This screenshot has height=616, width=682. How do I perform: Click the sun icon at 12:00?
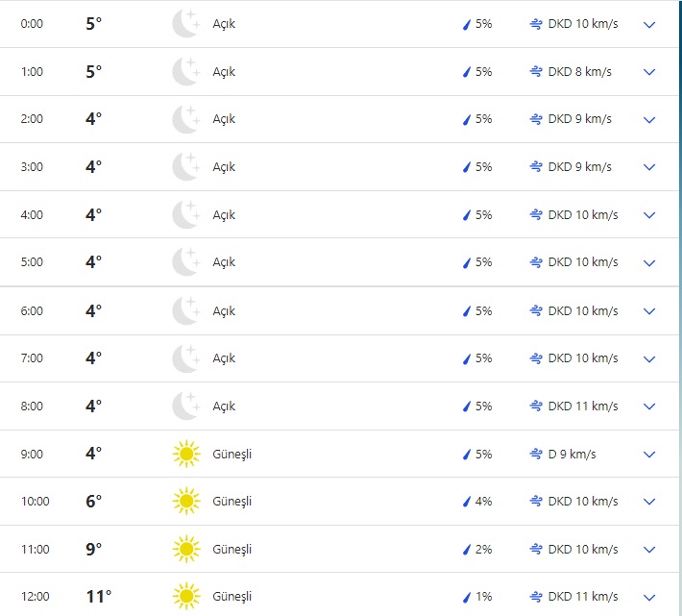tap(184, 597)
